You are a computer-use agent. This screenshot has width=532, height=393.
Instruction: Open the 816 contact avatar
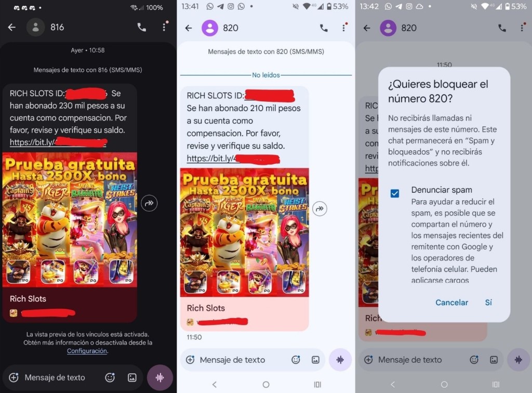click(35, 27)
